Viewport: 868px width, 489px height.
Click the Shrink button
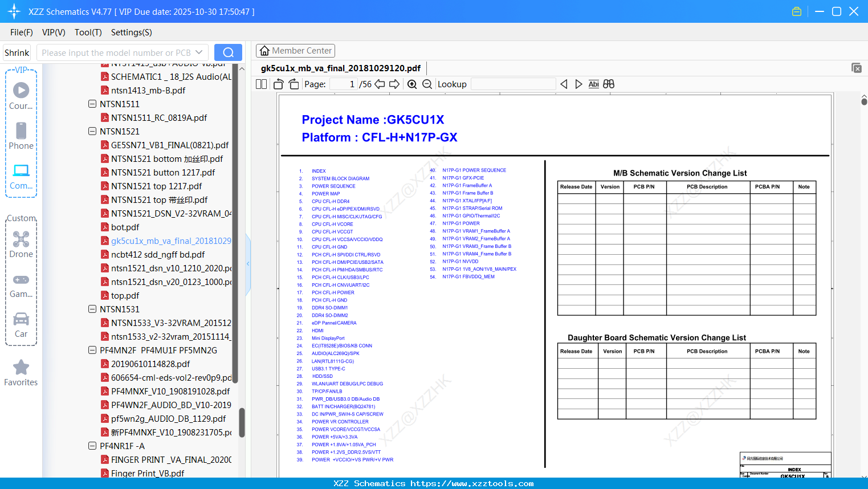click(17, 52)
